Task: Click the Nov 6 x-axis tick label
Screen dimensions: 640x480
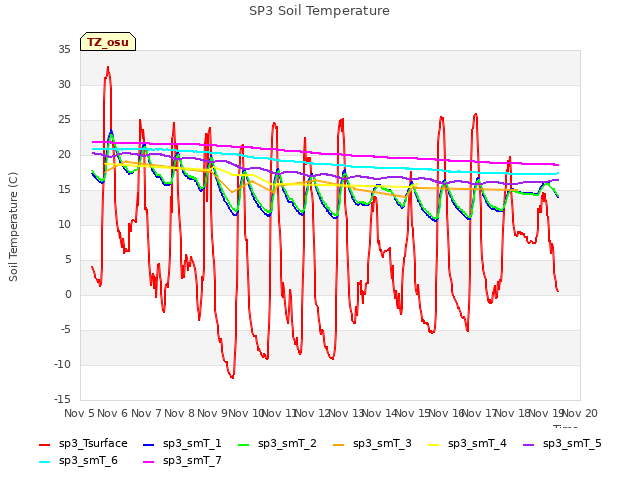Action: coord(113,413)
